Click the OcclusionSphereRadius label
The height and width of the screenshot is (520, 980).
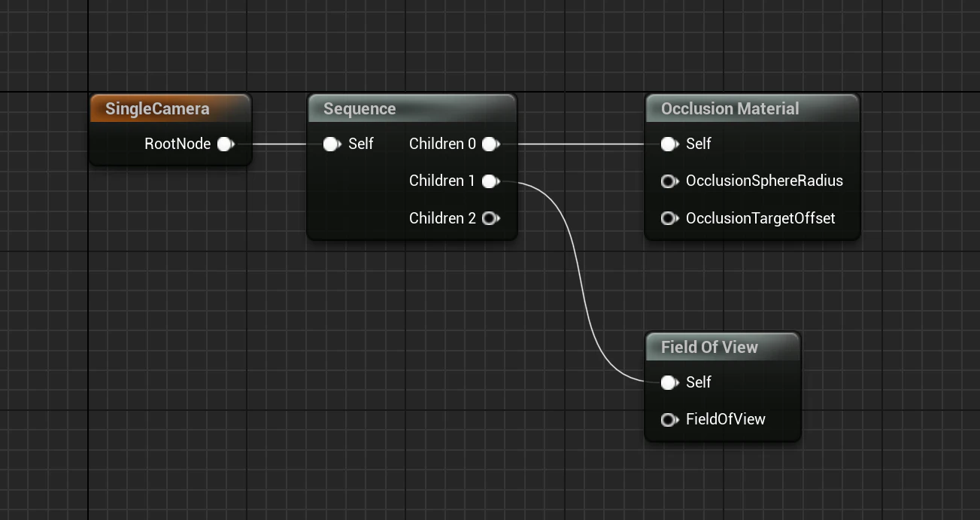pos(764,181)
